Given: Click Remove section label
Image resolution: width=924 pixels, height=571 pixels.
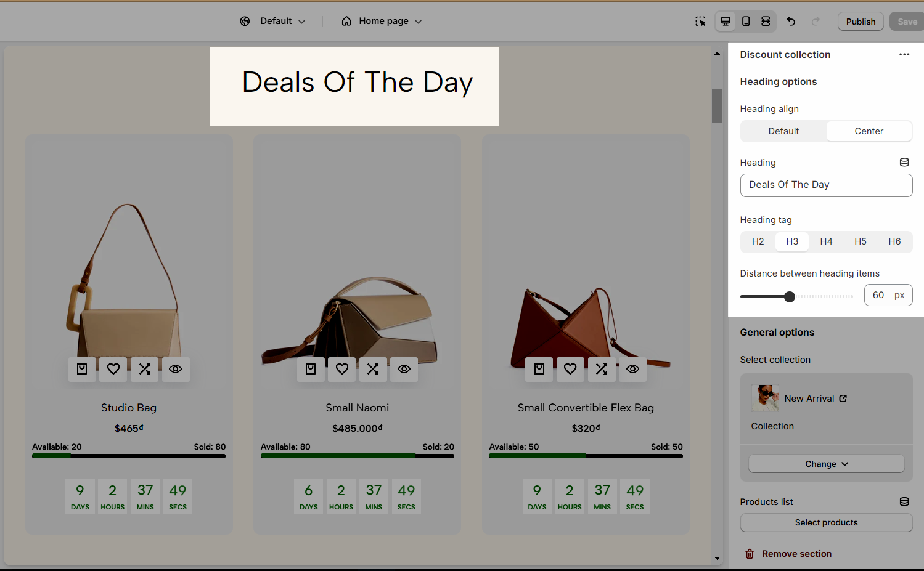Looking at the screenshot, I should click(x=796, y=554).
